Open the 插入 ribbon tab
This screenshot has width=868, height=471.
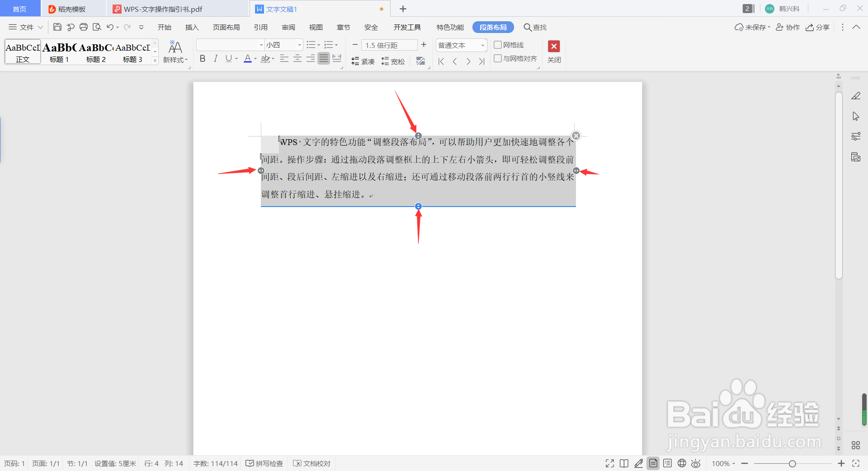click(x=192, y=27)
